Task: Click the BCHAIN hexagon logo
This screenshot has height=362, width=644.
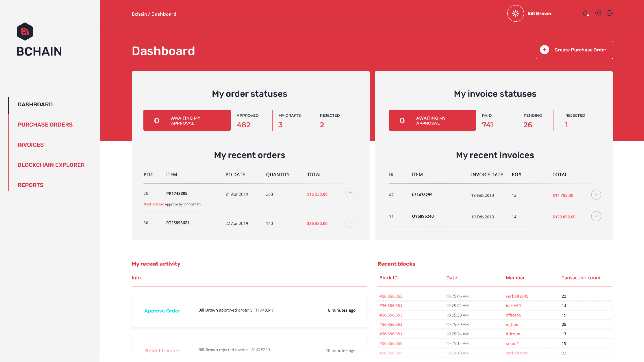Action: (x=25, y=31)
